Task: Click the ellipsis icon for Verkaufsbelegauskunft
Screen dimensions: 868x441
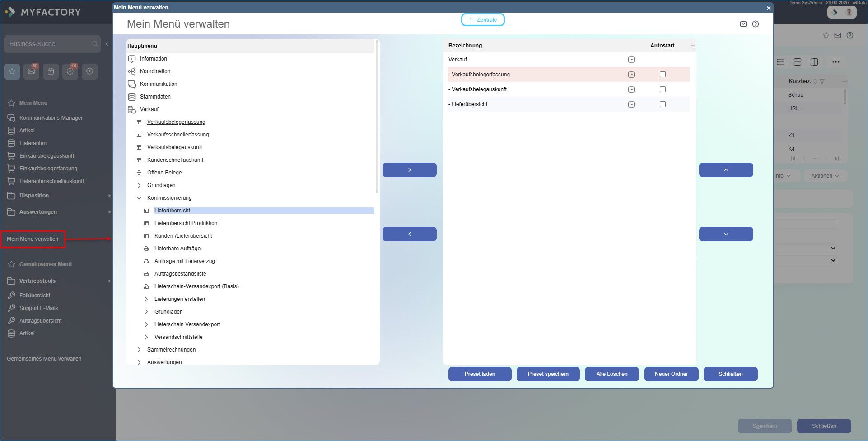Action: pyautogui.click(x=631, y=89)
